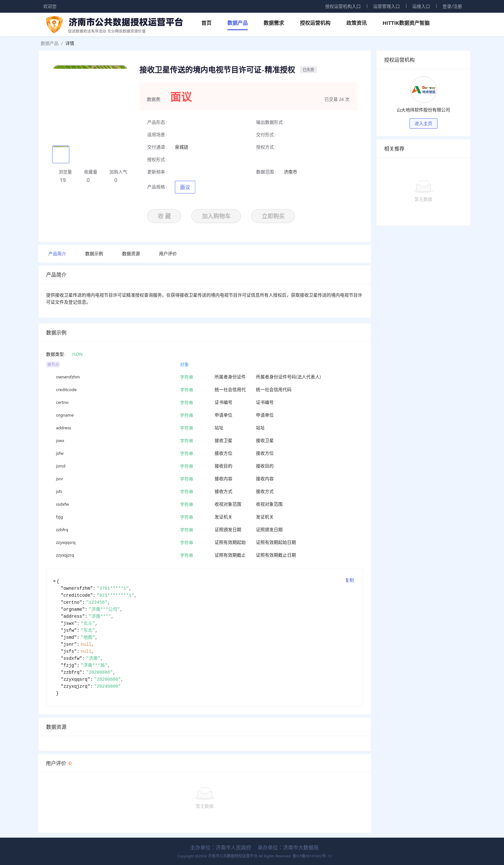Collapse the JSON object triangle

(x=54, y=581)
